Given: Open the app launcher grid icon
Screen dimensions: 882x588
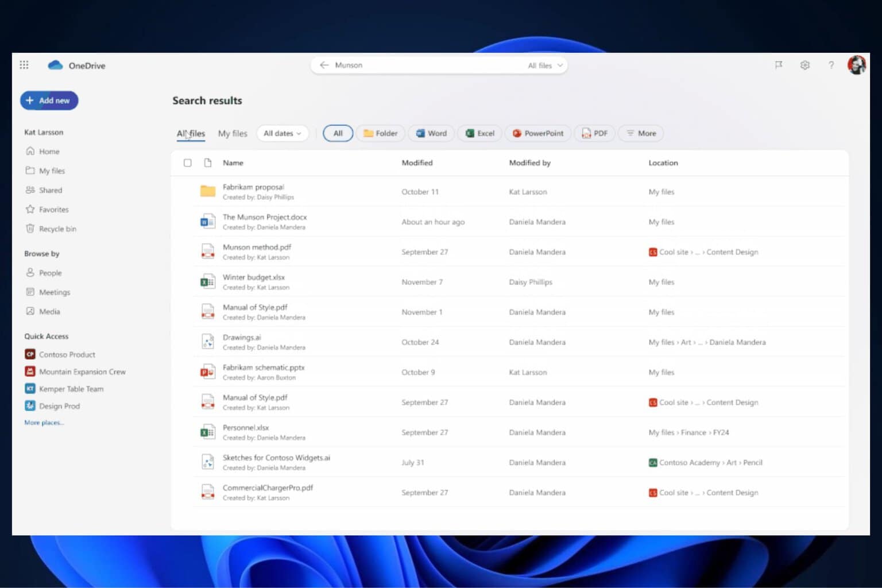Looking at the screenshot, I should click(x=24, y=65).
